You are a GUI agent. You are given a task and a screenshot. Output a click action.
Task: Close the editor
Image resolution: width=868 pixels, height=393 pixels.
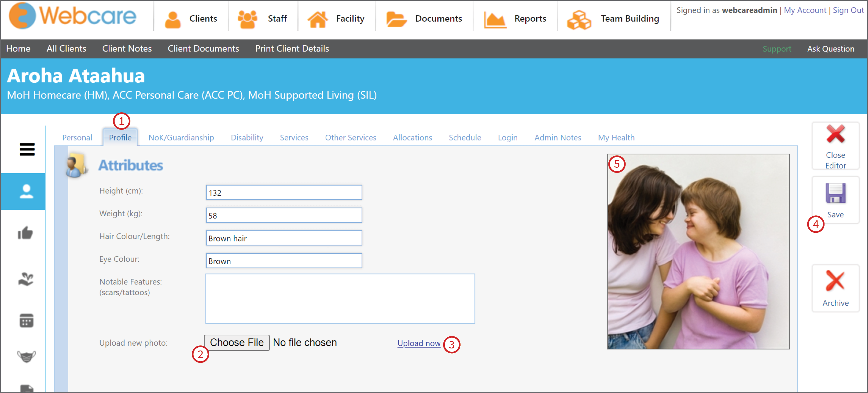tap(835, 146)
